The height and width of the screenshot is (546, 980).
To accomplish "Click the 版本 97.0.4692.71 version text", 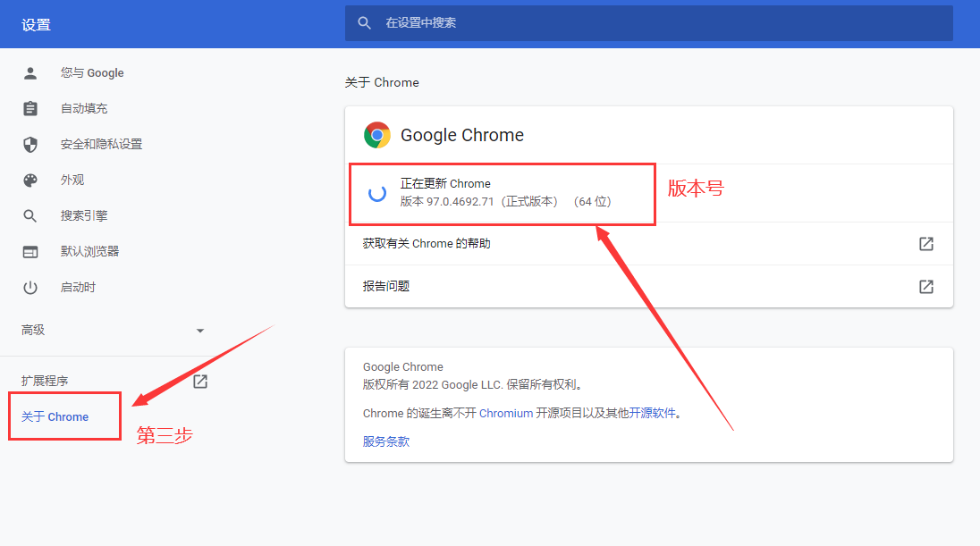I will [505, 202].
